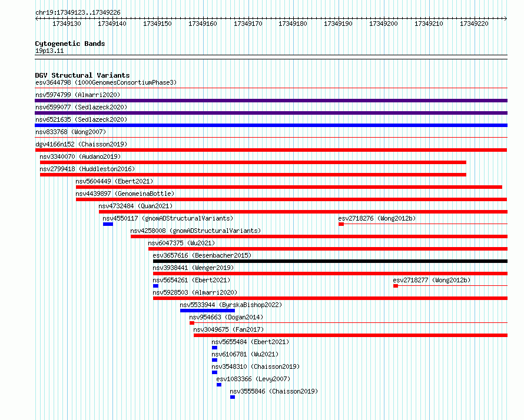Click the left arrow of the ruler
The image size is (524, 420).
(37, 18)
